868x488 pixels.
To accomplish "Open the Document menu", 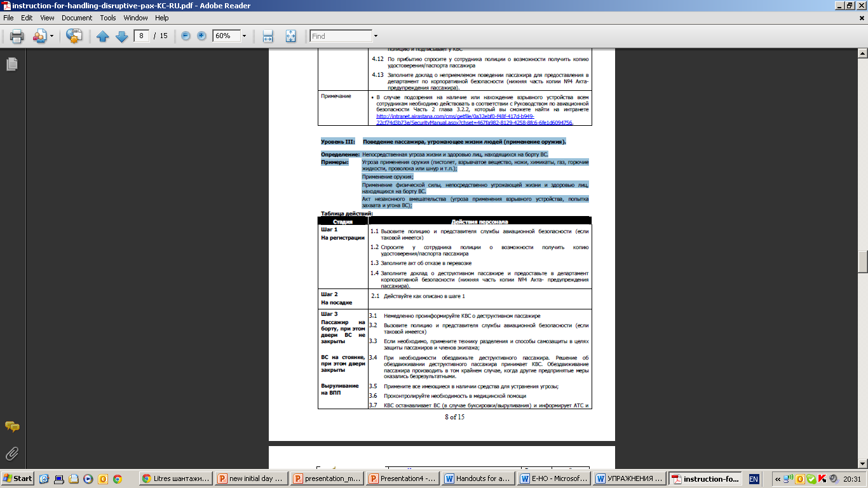I will [77, 18].
